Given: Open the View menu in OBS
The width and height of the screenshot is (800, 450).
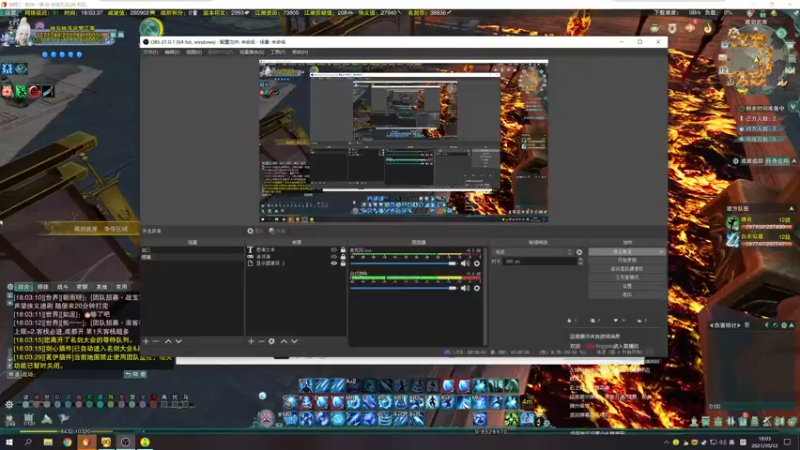Looking at the screenshot, I should coord(193,52).
